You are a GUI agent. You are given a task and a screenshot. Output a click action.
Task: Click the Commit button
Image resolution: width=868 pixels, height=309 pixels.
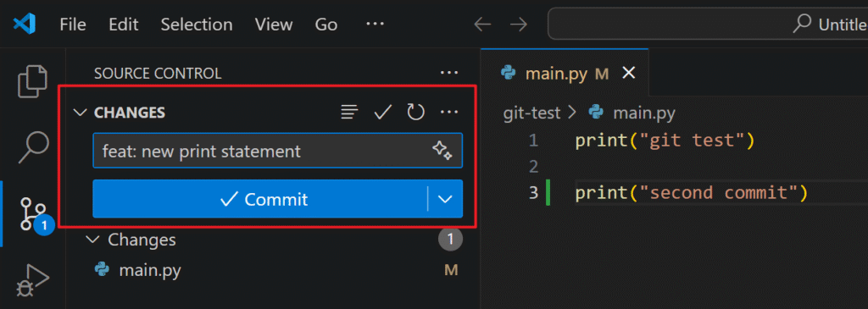(260, 199)
